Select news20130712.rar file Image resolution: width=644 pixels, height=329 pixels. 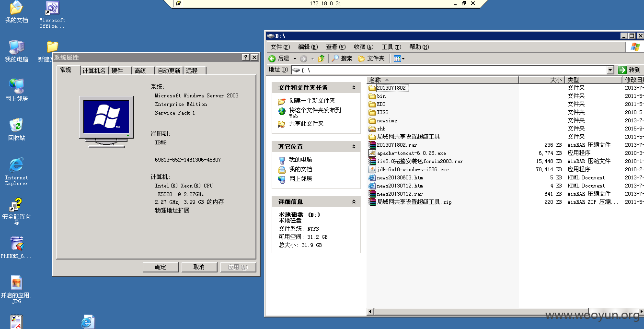(396, 194)
